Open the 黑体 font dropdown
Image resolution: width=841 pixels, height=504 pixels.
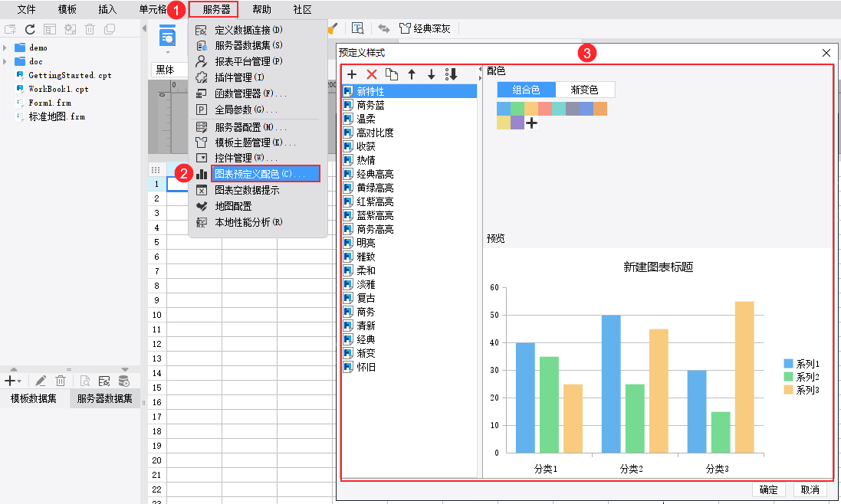[169, 70]
